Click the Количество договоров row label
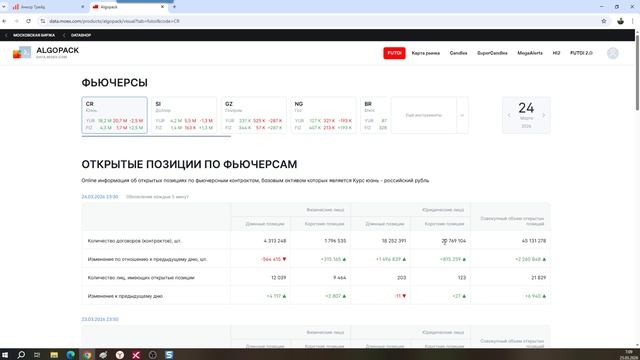This screenshot has width=640, height=360. click(x=134, y=241)
